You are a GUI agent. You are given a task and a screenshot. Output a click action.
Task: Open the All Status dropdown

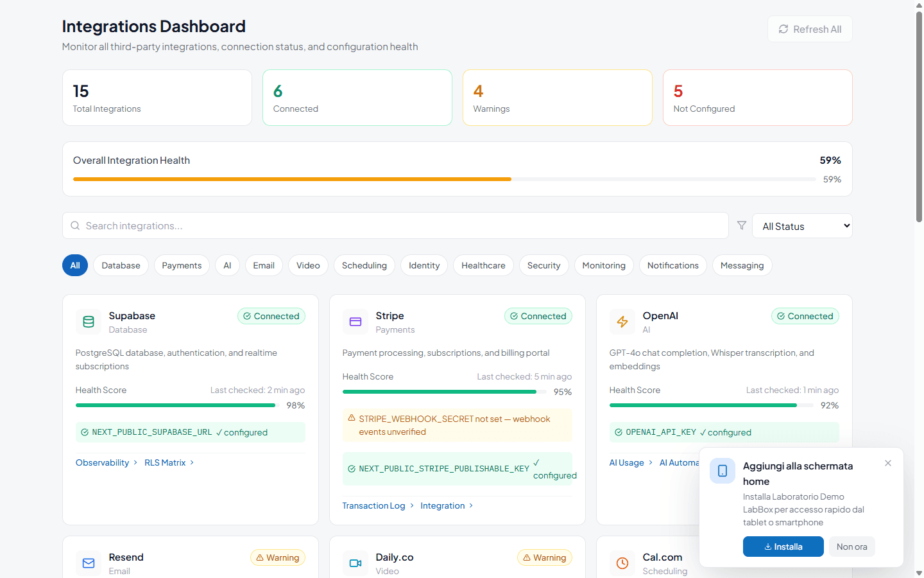tap(802, 226)
